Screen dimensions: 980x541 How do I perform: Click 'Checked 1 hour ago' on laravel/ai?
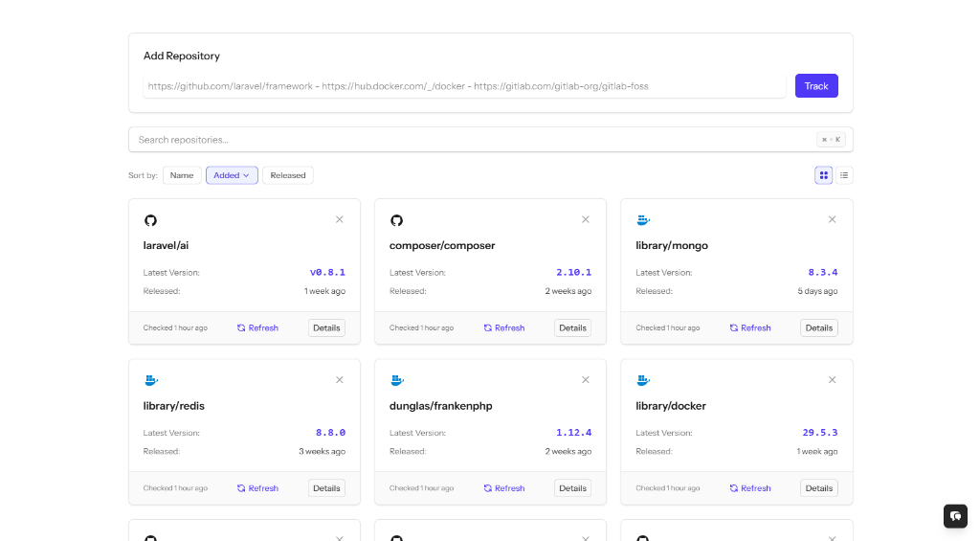click(175, 327)
